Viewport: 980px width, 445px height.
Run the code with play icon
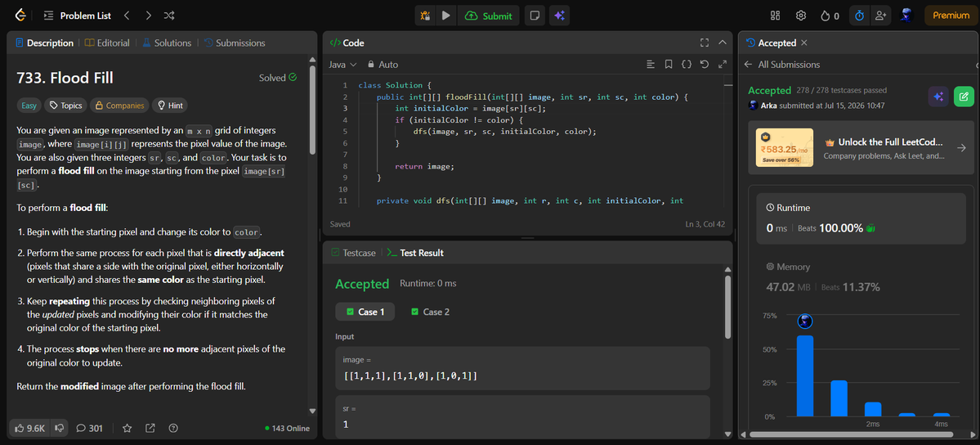445,16
